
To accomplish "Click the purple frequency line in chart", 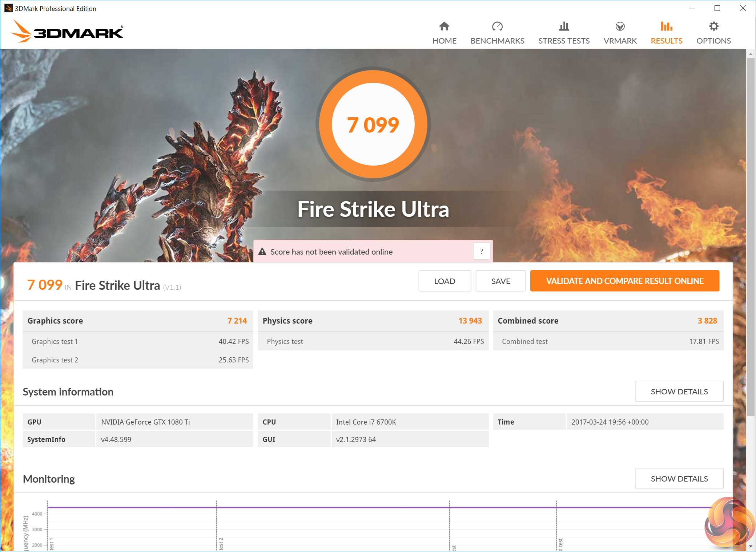I will pos(327,507).
